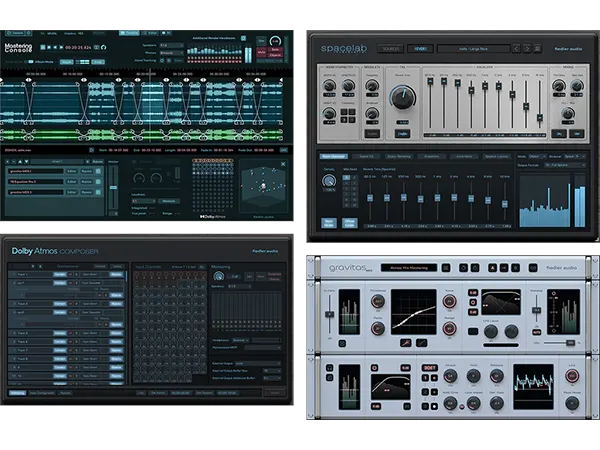Open the Speaker Layouts tab in Spacelab

coord(496,157)
